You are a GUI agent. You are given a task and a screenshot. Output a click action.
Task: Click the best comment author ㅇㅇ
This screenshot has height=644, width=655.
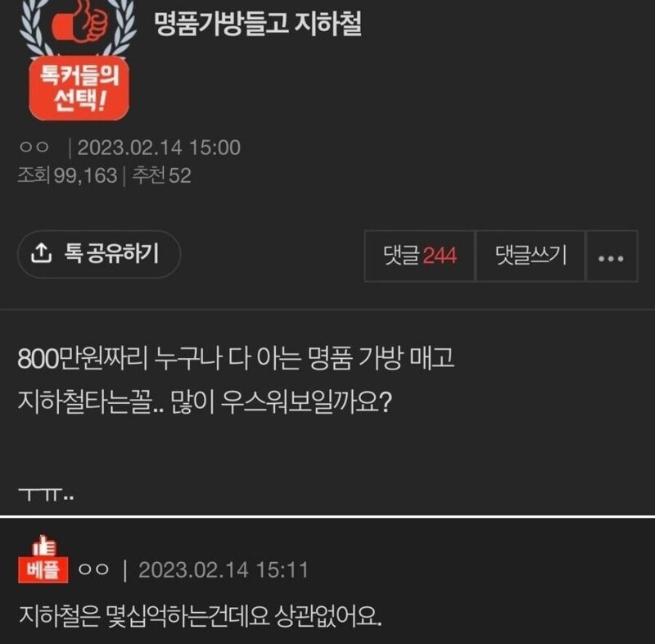(x=93, y=569)
